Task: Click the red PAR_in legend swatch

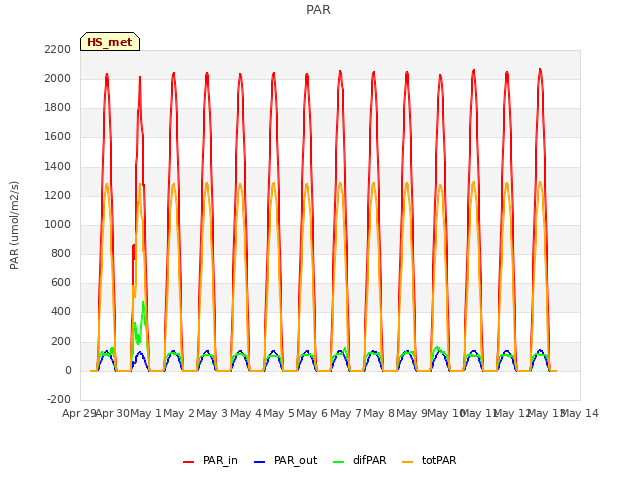Action: [189, 462]
